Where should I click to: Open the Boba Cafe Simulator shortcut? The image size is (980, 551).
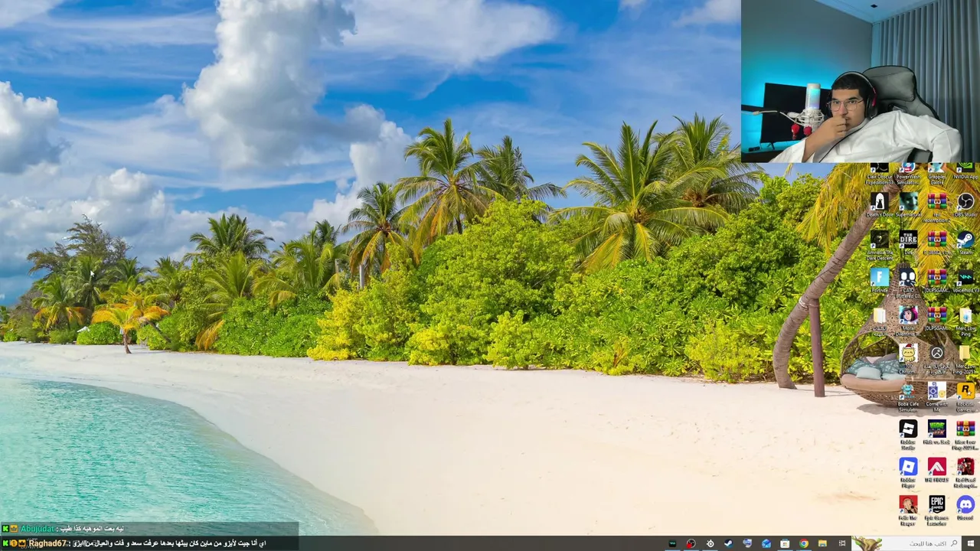908,396
